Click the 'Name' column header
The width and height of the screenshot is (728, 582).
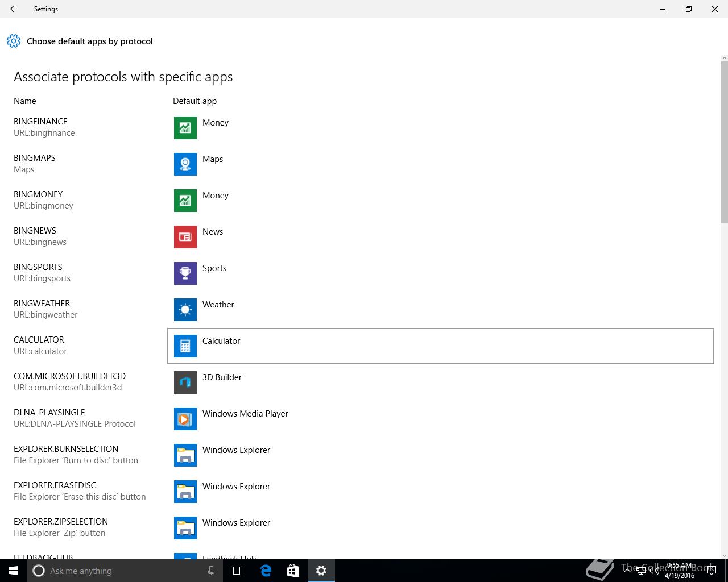click(25, 101)
